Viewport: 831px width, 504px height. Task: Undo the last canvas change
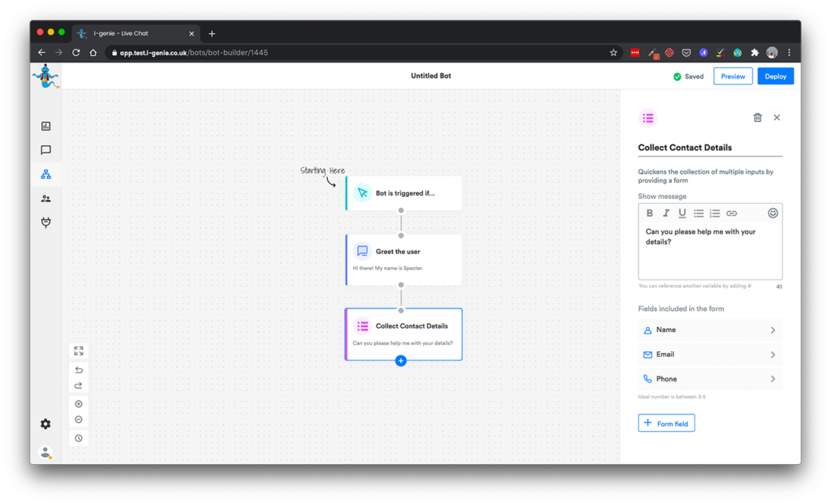(79, 370)
